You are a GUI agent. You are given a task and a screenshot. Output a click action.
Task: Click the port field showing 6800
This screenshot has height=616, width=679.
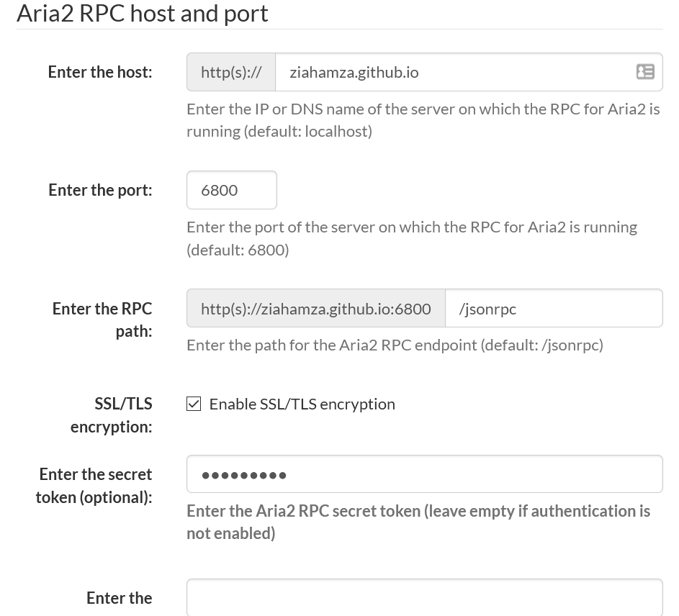tap(231, 189)
